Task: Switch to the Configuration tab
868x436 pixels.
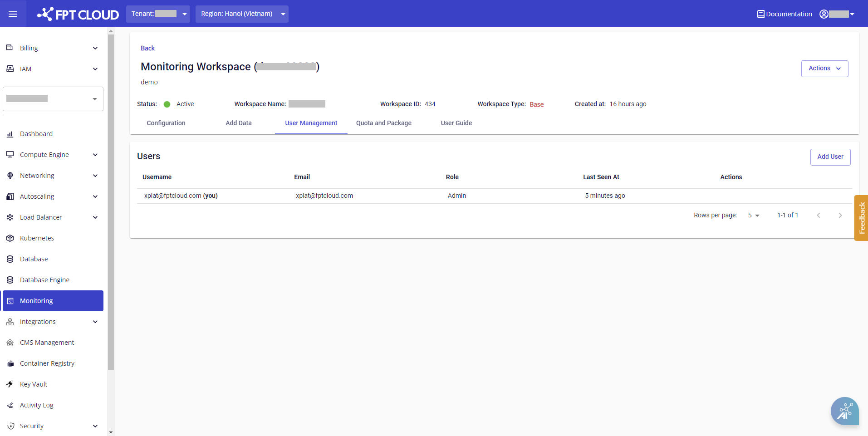Action: pos(166,123)
